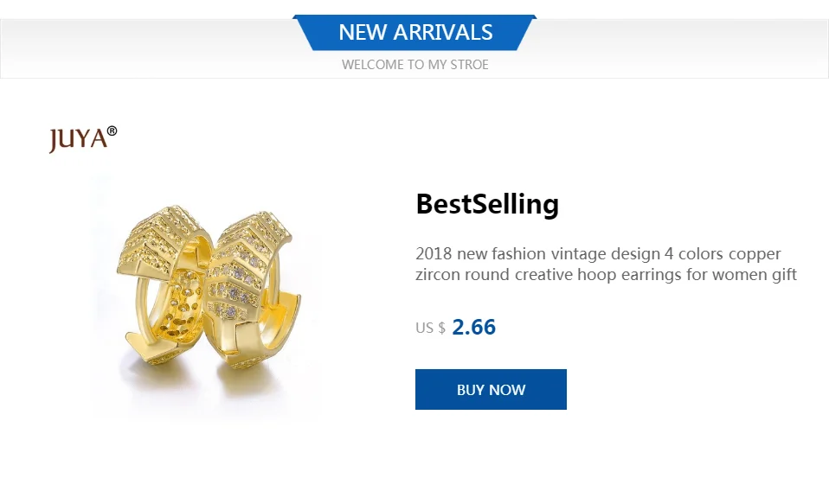Click the US $ currency label
Viewport: 829px width, 504px height.
[x=430, y=329]
